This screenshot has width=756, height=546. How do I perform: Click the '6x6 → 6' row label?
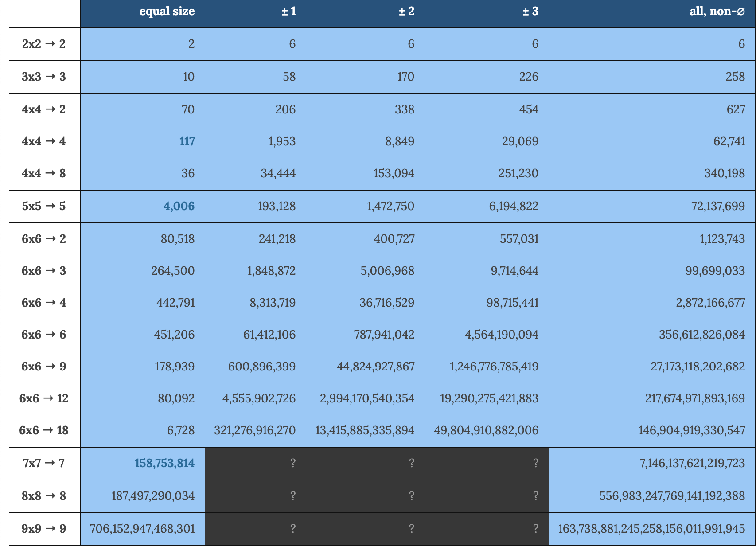(44, 335)
